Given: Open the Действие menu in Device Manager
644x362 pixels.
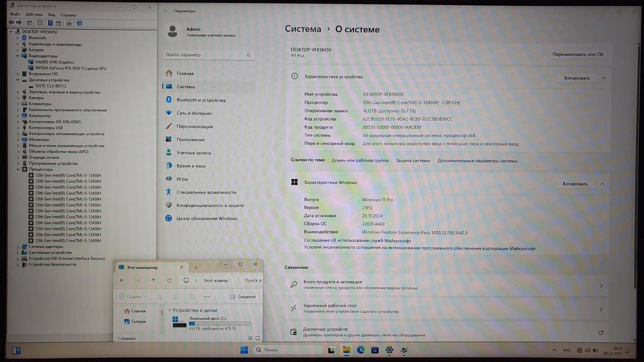Looking at the screenshot, I should coord(34,15).
